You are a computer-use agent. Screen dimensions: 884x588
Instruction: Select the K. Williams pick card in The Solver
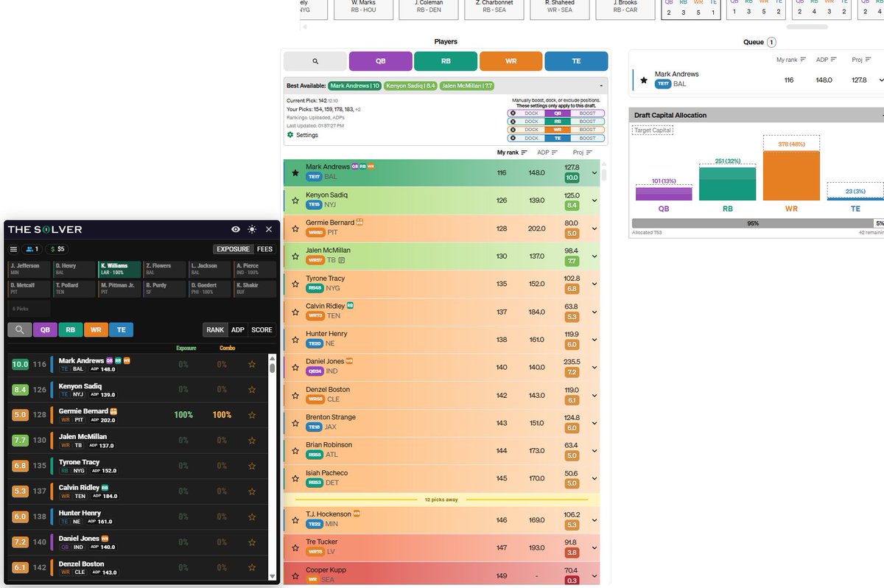point(119,269)
